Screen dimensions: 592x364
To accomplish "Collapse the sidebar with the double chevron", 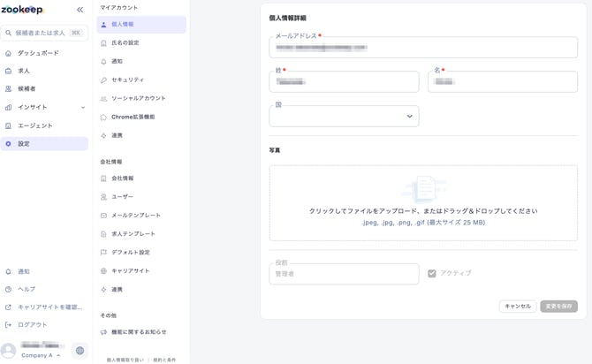I will [80, 10].
